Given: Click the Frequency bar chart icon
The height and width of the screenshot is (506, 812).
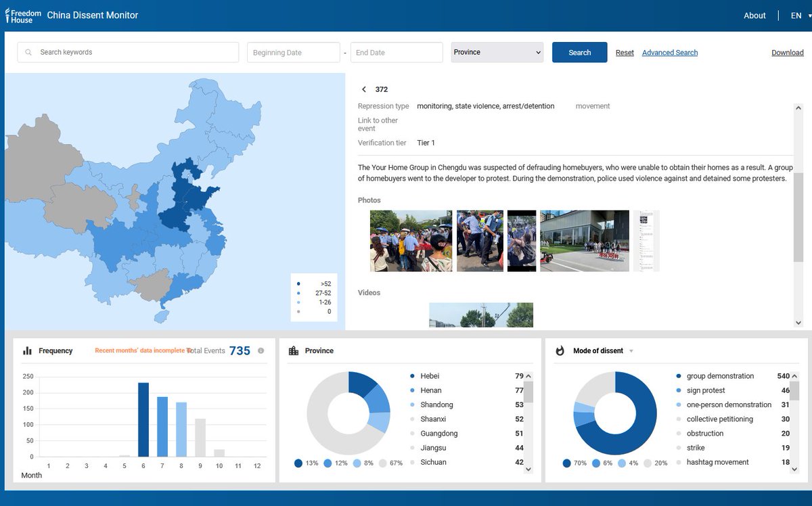Looking at the screenshot, I should coord(28,350).
